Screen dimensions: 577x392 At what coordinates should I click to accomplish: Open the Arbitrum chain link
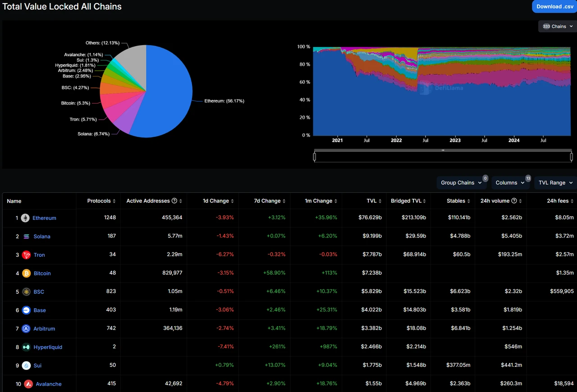pos(44,329)
